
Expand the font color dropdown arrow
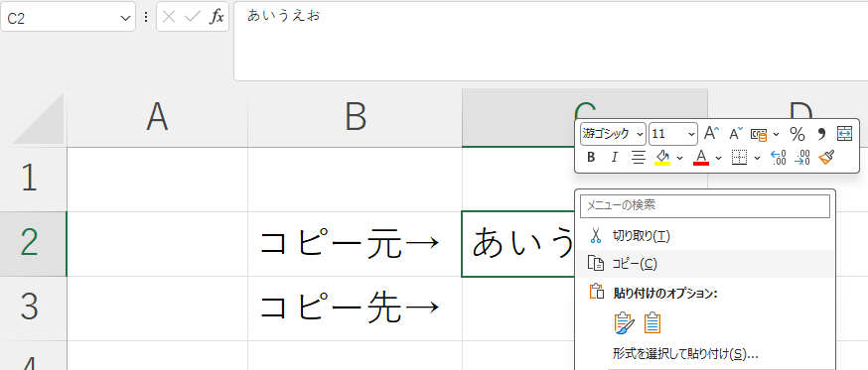pyautogui.click(x=719, y=158)
